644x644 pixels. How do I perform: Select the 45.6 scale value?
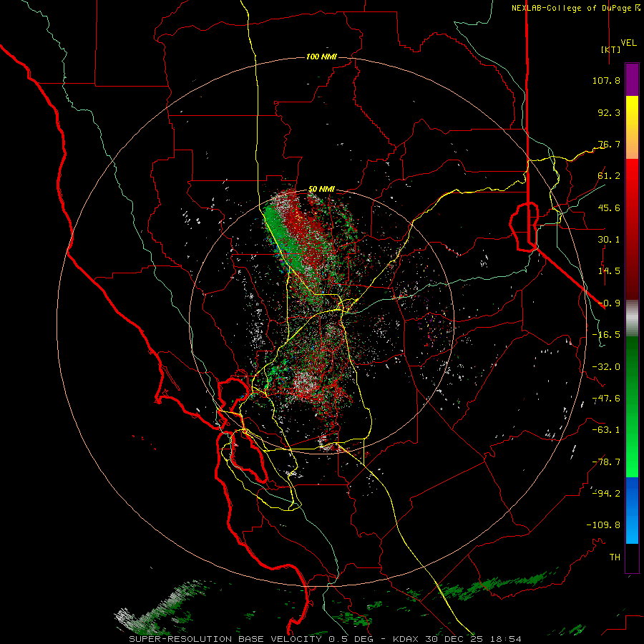(609, 208)
